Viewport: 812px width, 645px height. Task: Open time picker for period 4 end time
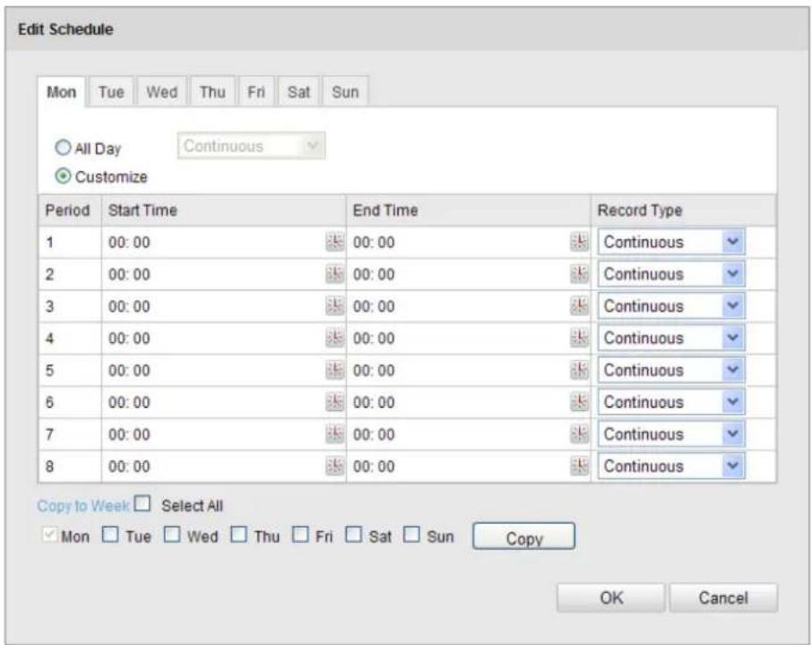(579, 338)
